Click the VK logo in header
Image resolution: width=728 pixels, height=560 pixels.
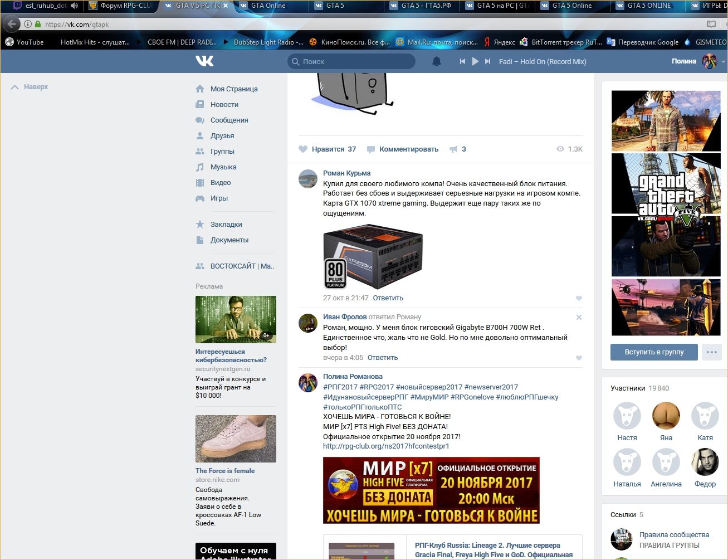pyautogui.click(x=204, y=61)
